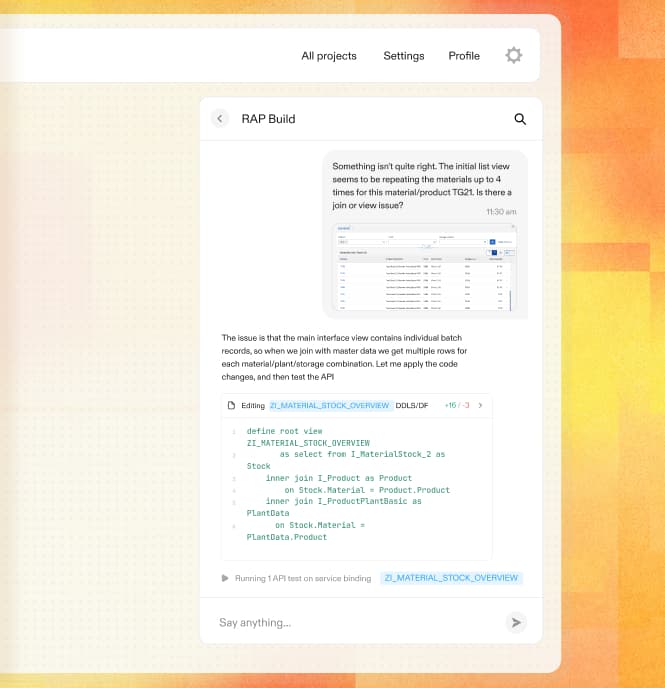Screen dimensions: 665x688
Task: Open All projects in the top navigation
Action: (329, 56)
